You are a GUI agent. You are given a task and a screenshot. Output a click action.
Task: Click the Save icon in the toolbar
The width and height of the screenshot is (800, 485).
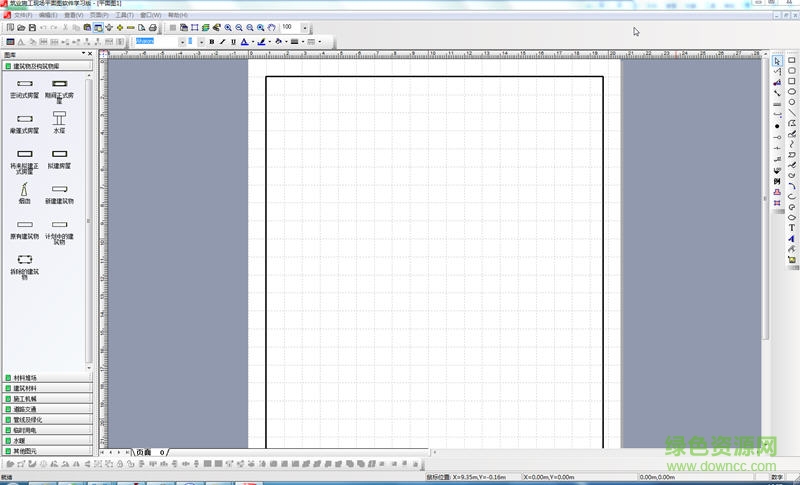tap(32, 28)
